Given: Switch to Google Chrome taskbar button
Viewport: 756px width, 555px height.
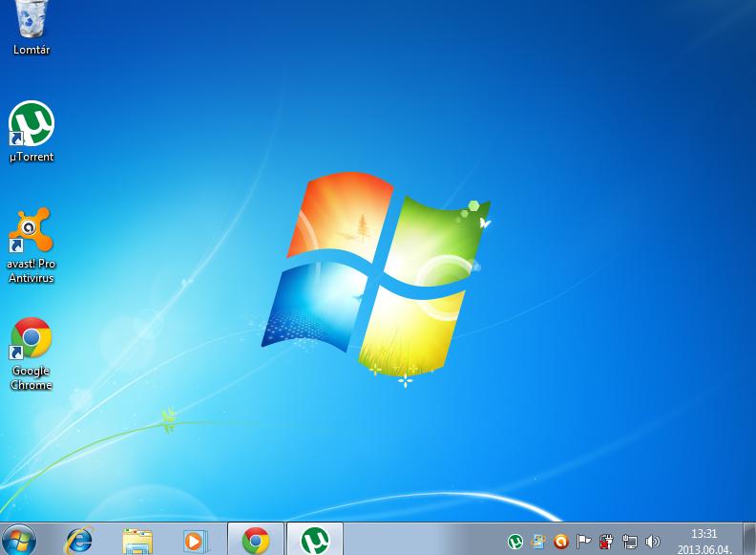Looking at the screenshot, I should click(x=256, y=539).
